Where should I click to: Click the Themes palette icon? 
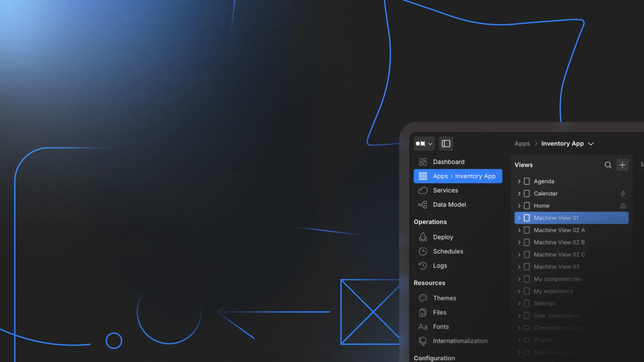click(423, 298)
